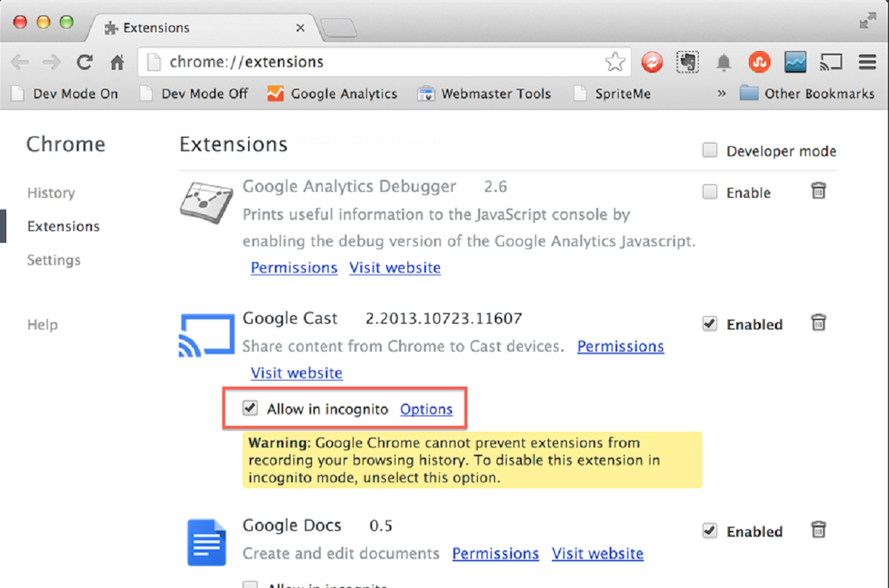Disable the Google Docs extension
The image size is (889, 588).
pyautogui.click(x=710, y=530)
